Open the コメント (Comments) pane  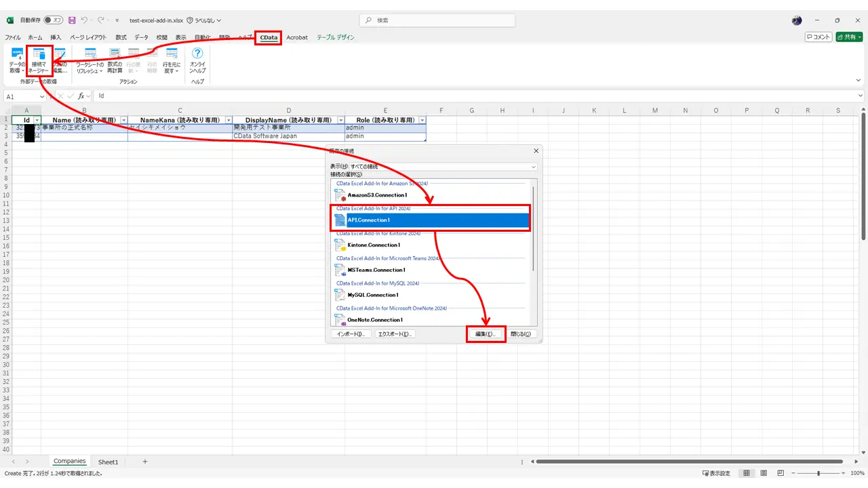[x=818, y=37]
